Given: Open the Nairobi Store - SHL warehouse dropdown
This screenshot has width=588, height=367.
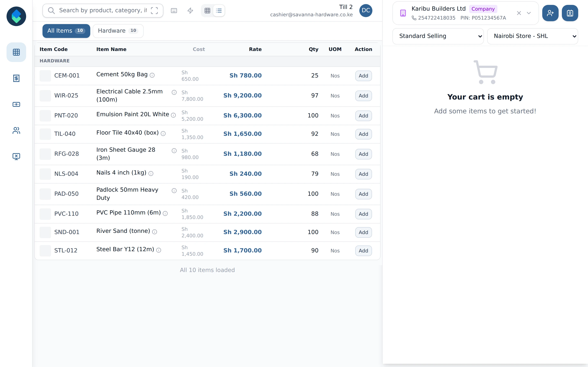Looking at the screenshot, I should coord(533,36).
